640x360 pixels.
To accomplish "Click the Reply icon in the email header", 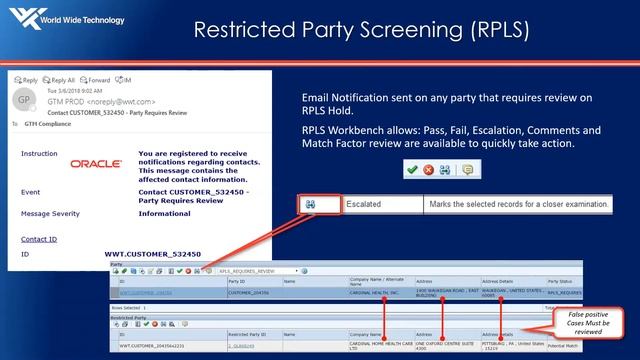I will pos(18,80).
